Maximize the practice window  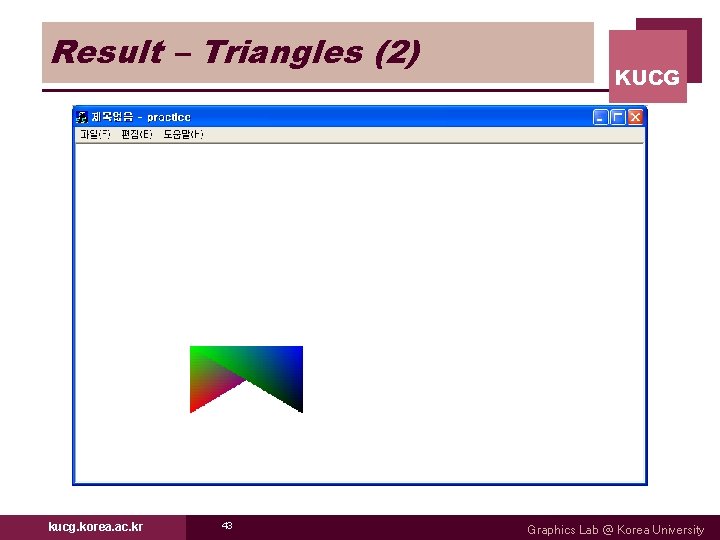pos(618,118)
